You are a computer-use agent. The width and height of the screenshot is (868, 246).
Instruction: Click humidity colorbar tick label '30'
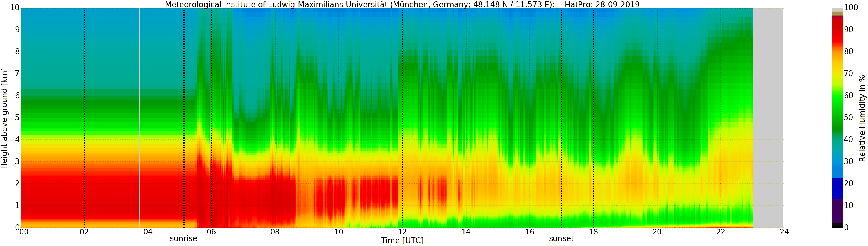[848, 162]
